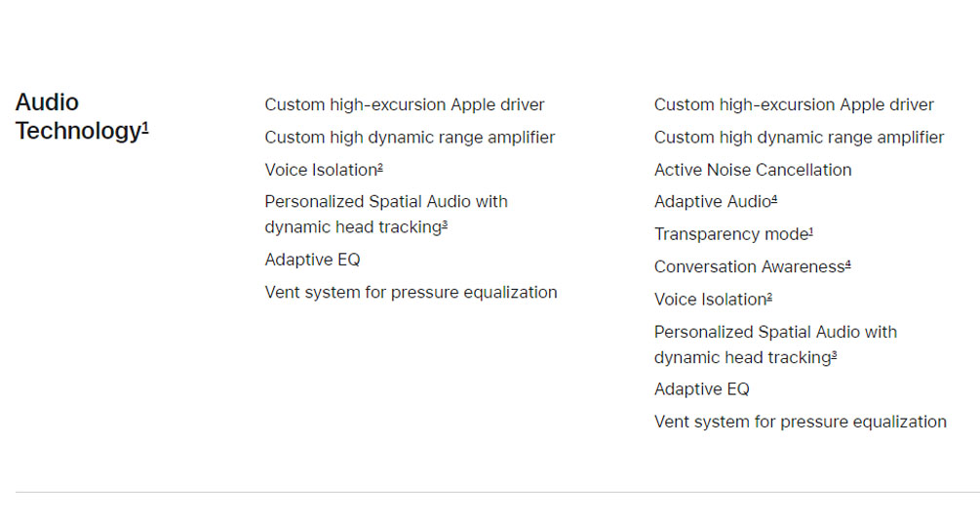Select the Adaptive Audio feature text

click(711, 202)
